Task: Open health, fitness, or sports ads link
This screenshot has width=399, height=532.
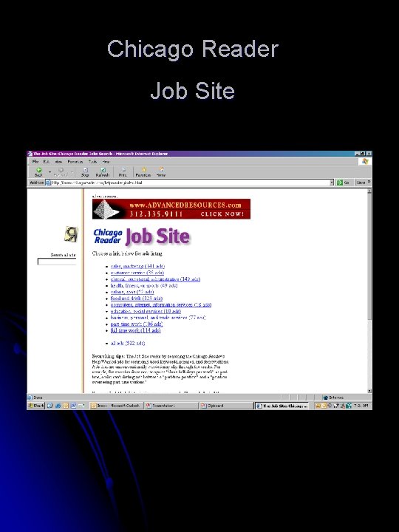Action: [x=144, y=286]
